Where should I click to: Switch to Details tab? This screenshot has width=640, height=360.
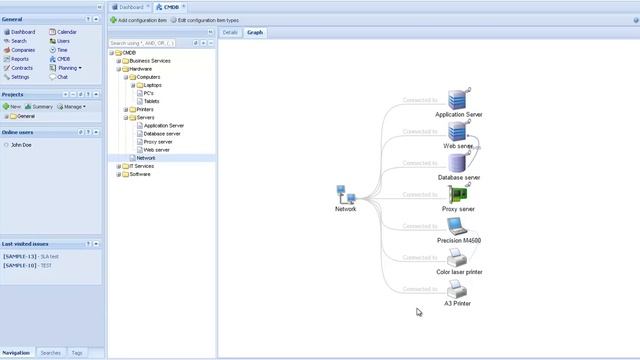(x=230, y=32)
